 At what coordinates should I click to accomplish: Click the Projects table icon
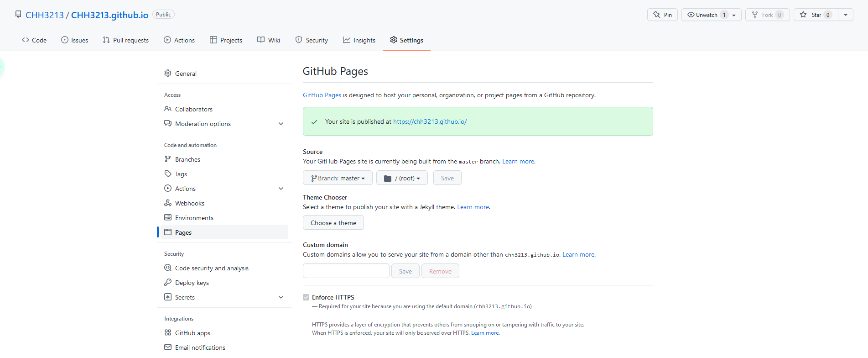coord(213,40)
